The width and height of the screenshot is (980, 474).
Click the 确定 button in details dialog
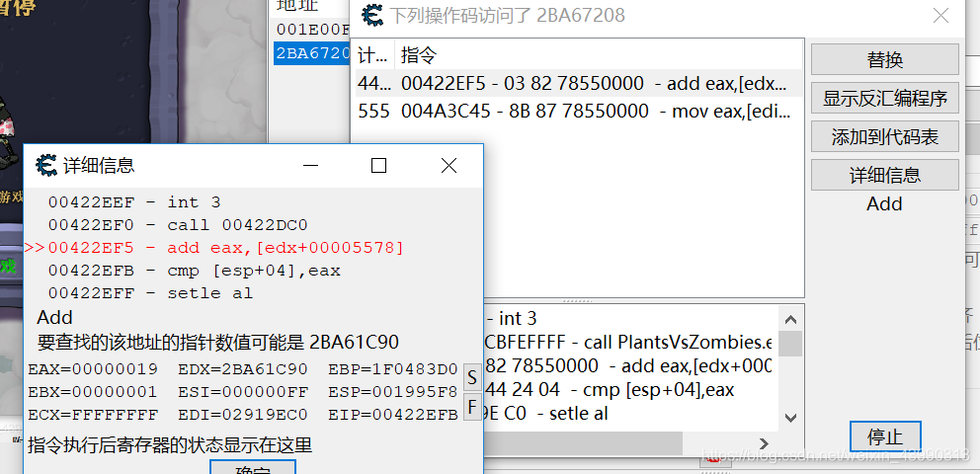(x=253, y=467)
